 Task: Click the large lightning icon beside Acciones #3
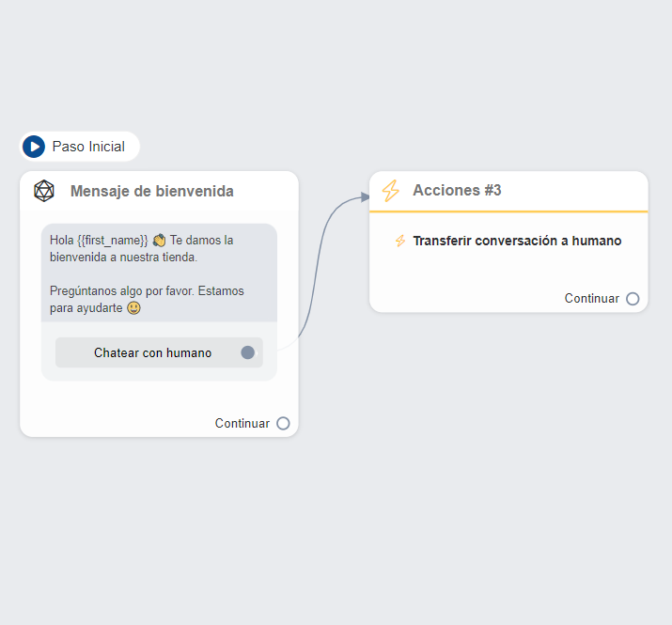pyautogui.click(x=391, y=191)
